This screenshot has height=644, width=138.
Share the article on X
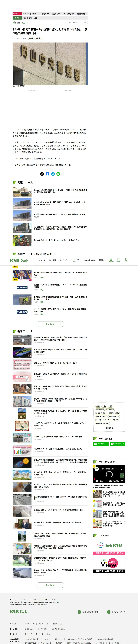point(42,174)
